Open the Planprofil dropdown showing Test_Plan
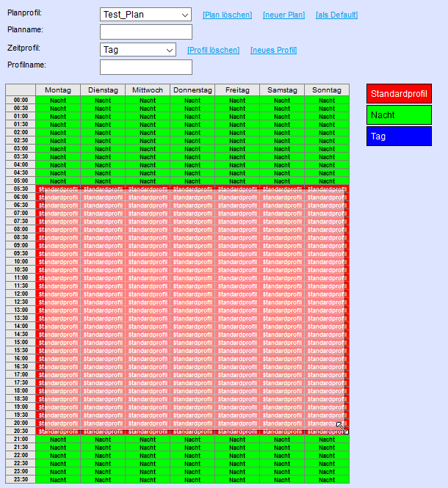The image size is (448, 488). [x=145, y=15]
